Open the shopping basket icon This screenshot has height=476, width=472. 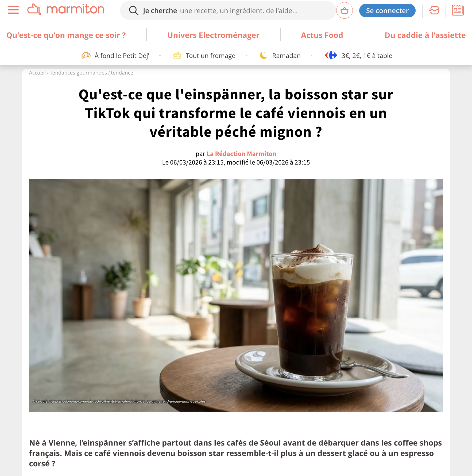[x=344, y=10]
